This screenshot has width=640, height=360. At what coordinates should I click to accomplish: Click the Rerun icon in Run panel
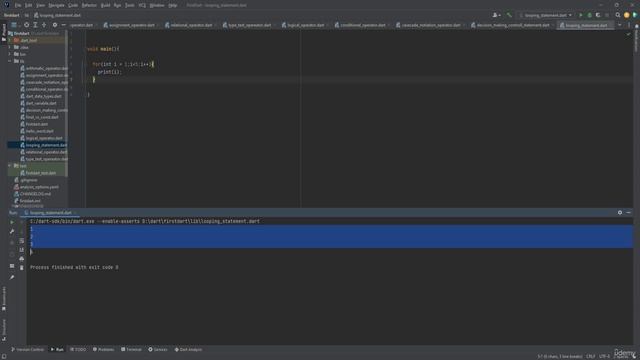point(12,222)
